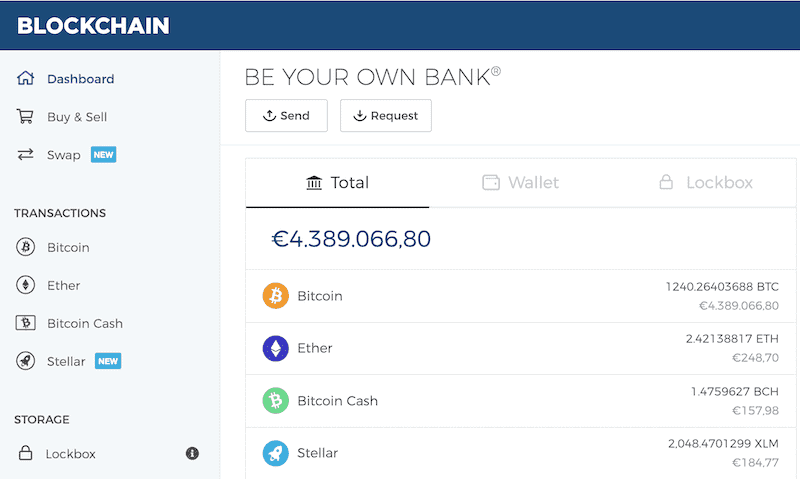Select Bitcoin transactions icon in sidebar

coord(26,247)
